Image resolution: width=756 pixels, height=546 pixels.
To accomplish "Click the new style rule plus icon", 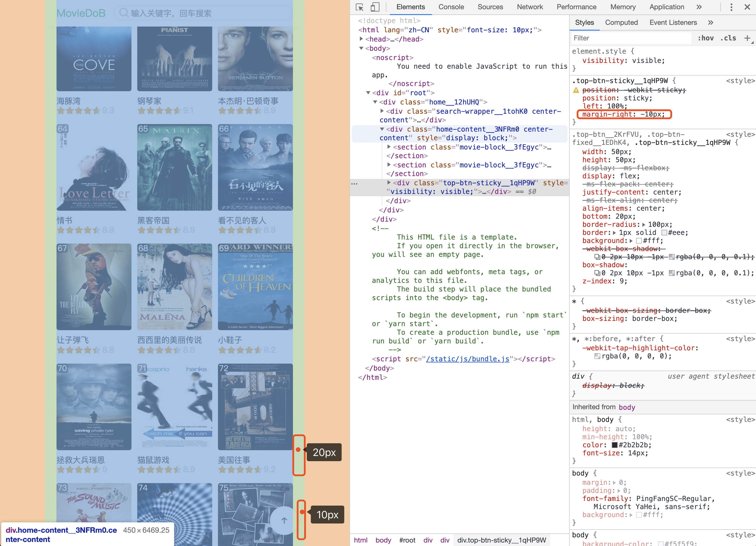I will coord(747,38).
